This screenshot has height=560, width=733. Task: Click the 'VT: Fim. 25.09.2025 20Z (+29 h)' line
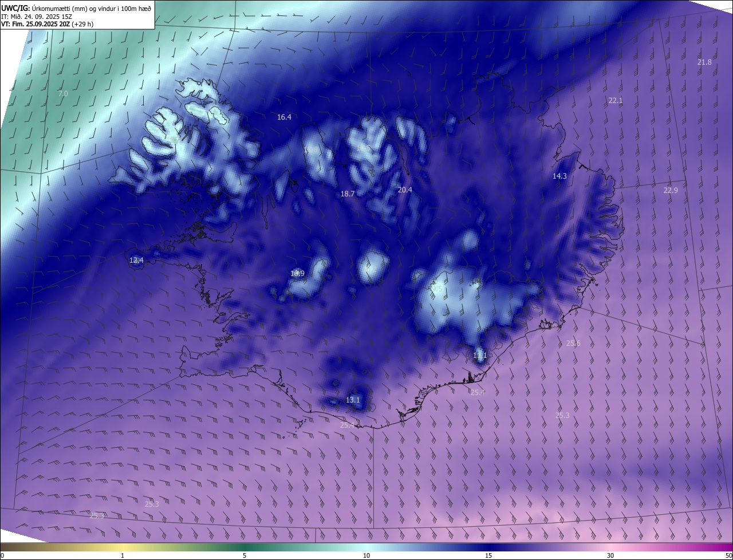click(x=47, y=24)
